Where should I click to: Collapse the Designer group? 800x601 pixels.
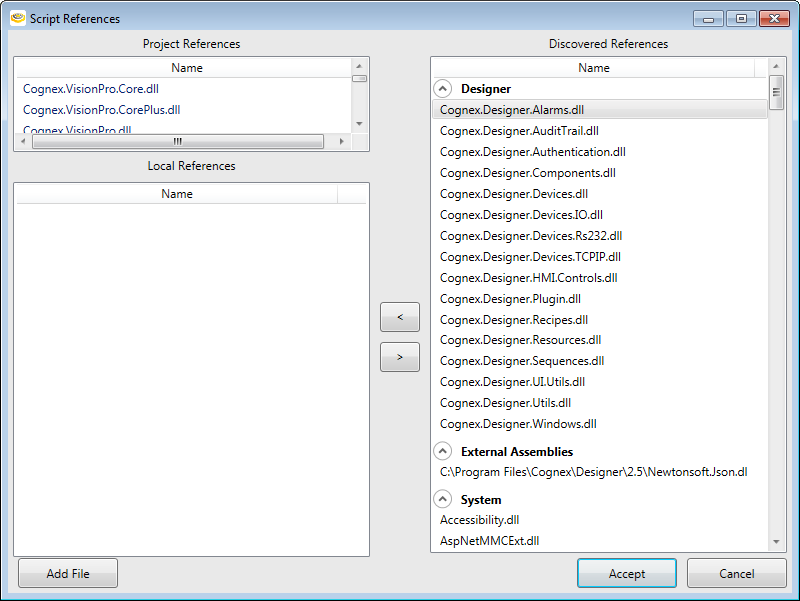(443, 89)
